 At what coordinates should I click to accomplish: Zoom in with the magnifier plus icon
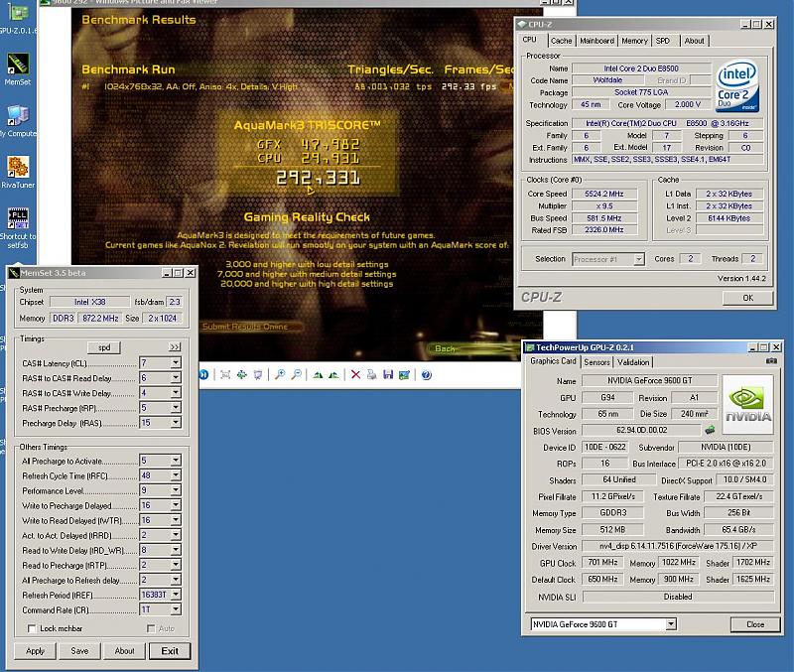coord(280,375)
